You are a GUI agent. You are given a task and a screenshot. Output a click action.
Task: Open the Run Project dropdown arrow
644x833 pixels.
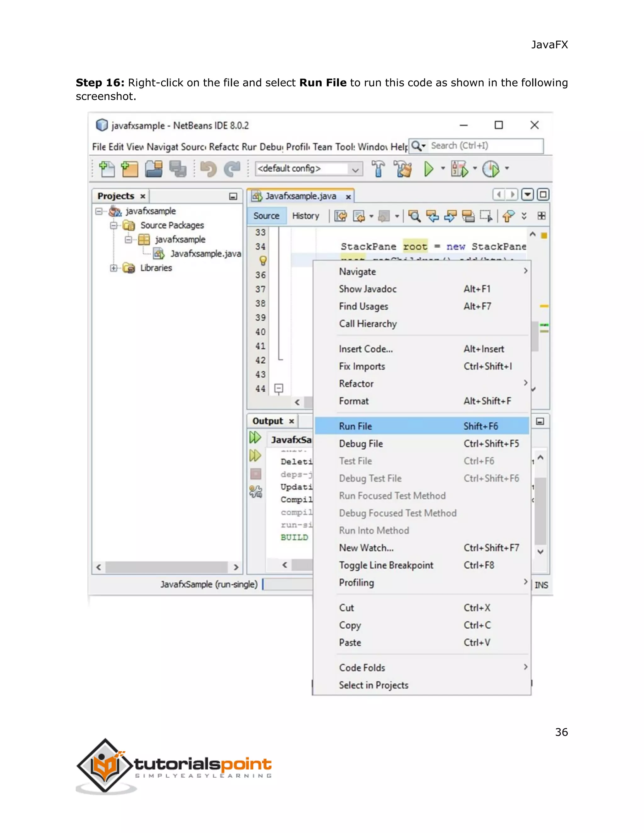pos(443,168)
